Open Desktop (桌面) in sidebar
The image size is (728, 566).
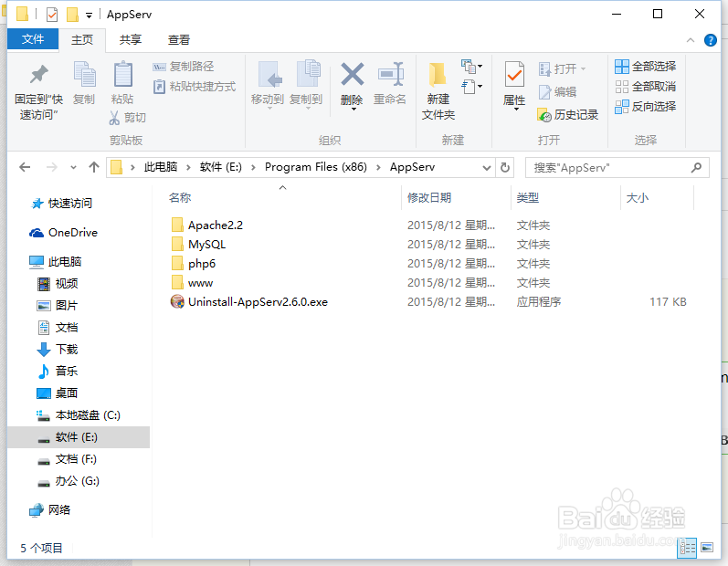click(58, 393)
